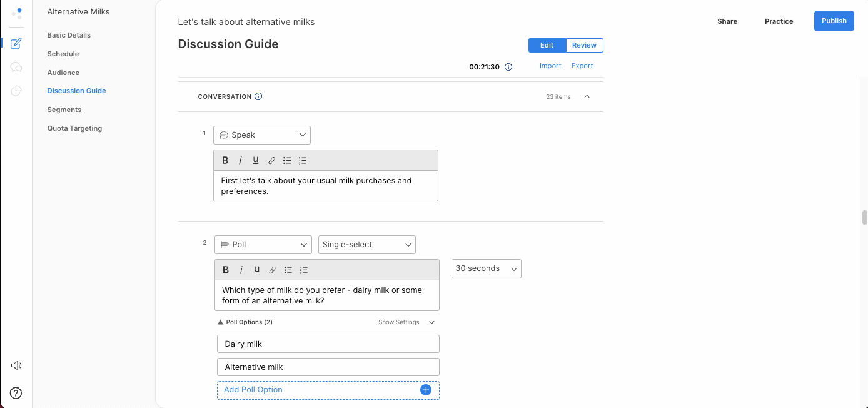
Task: Apply bold formatting in the Speak text editor
Action: [225, 160]
